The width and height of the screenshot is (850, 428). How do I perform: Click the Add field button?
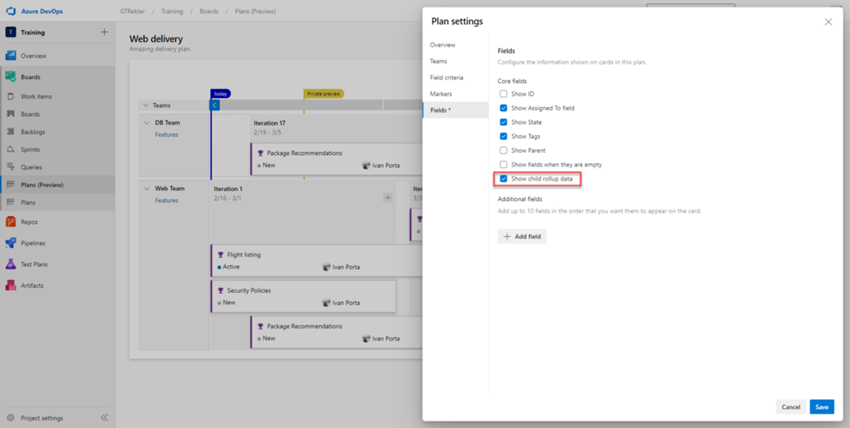(x=522, y=237)
